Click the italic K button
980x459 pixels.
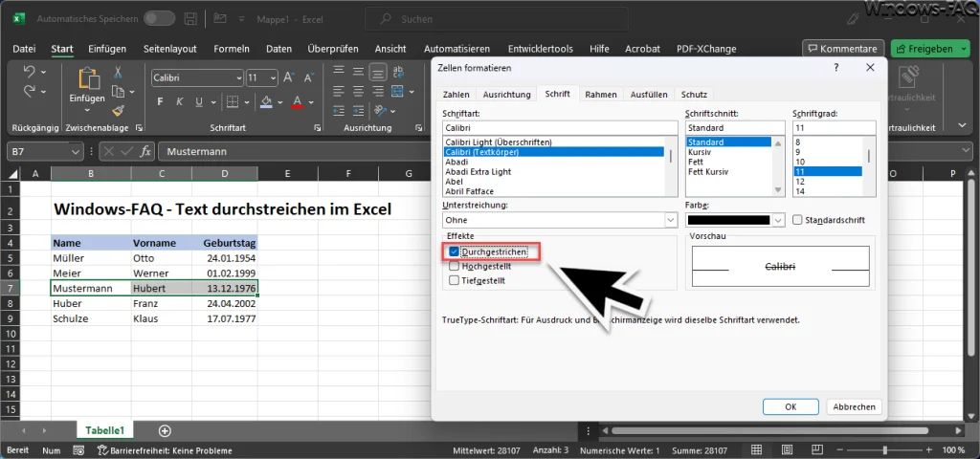tap(180, 101)
